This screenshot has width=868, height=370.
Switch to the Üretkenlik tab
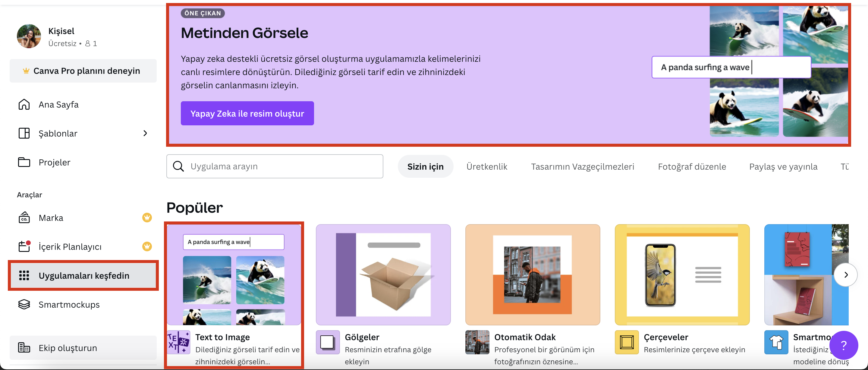coord(486,166)
